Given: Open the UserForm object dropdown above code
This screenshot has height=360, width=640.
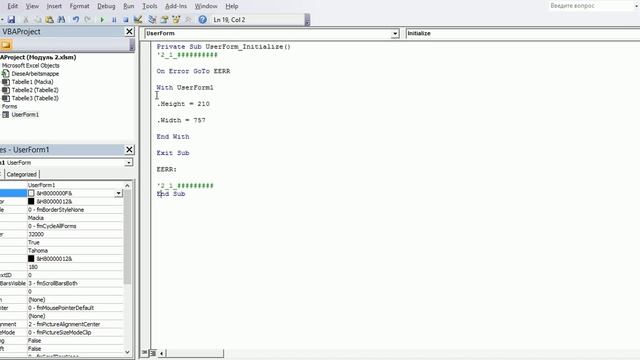Looking at the screenshot, I should click(395, 33).
